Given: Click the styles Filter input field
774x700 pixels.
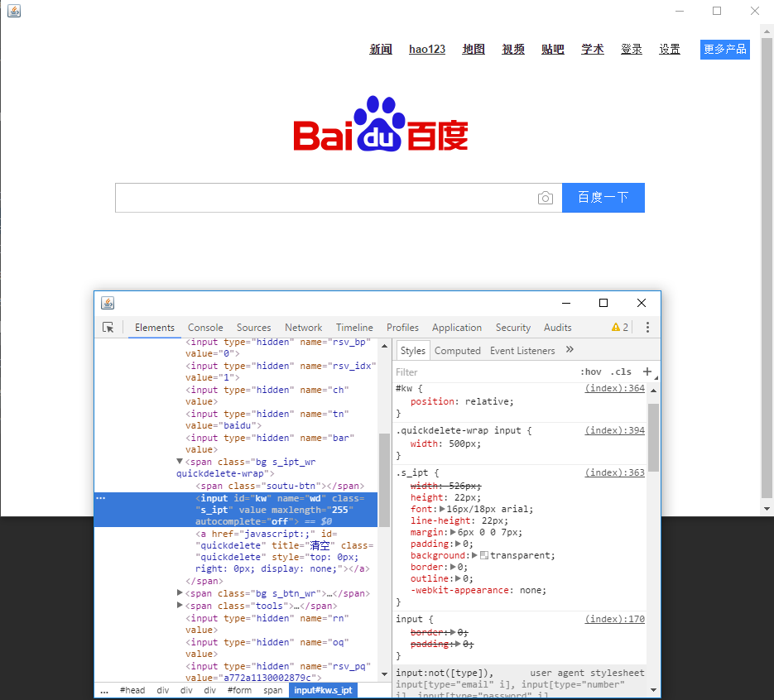Looking at the screenshot, I should pos(483,372).
